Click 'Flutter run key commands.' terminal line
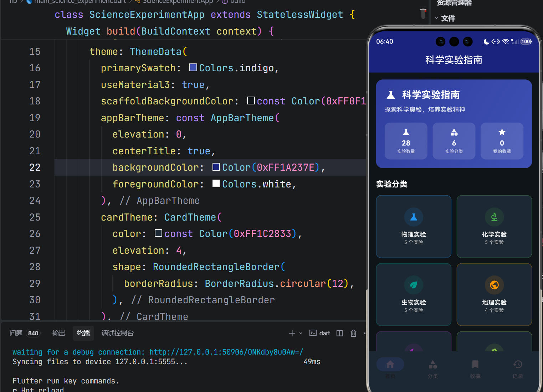 [x=66, y=381]
